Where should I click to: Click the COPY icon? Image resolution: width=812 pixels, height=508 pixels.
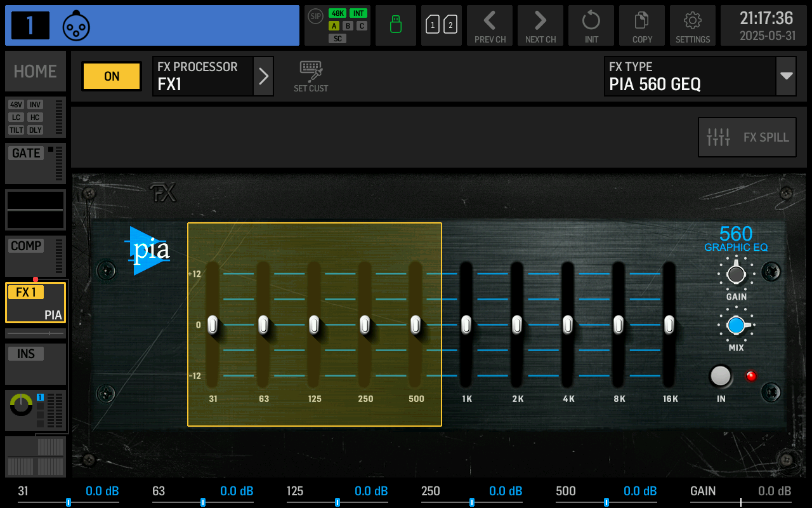[x=642, y=25]
